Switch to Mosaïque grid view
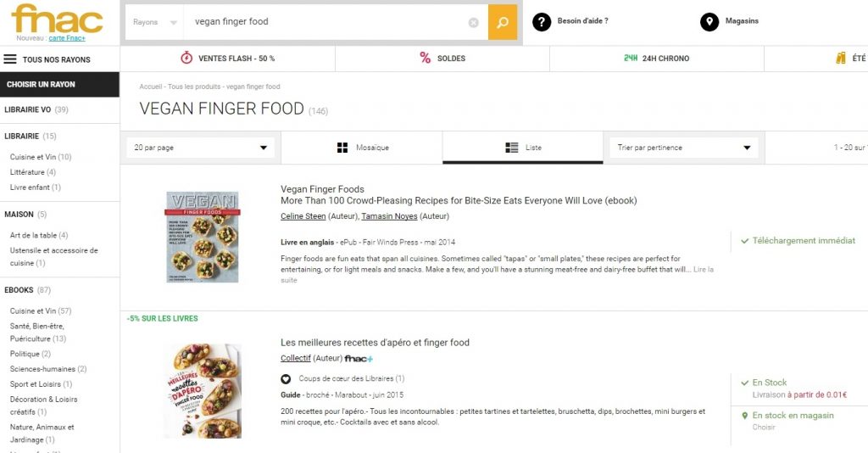 (x=362, y=148)
